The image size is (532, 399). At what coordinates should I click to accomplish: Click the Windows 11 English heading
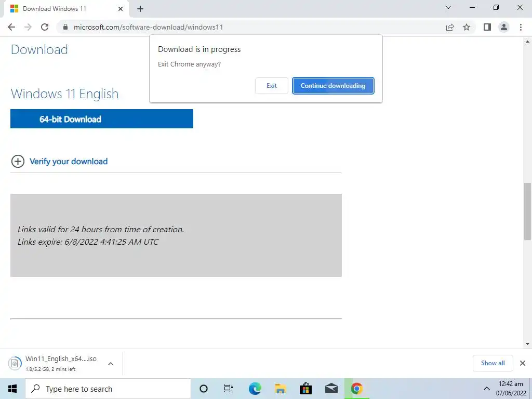coord(65,94)
